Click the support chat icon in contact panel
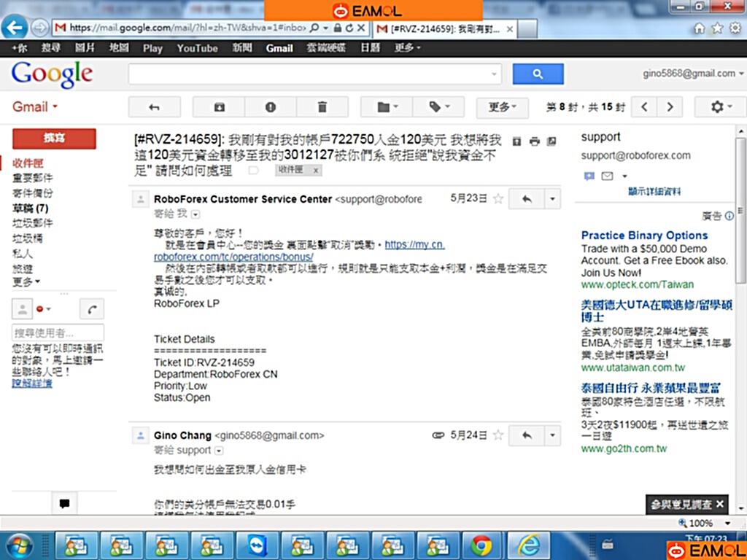 (x=589, y=176)
